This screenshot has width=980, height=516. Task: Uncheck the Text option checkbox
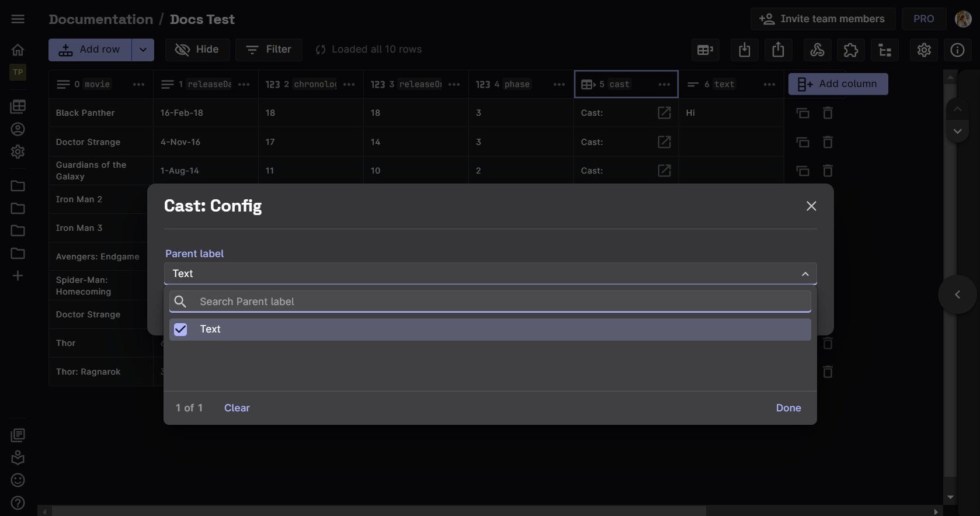[180, 330]
